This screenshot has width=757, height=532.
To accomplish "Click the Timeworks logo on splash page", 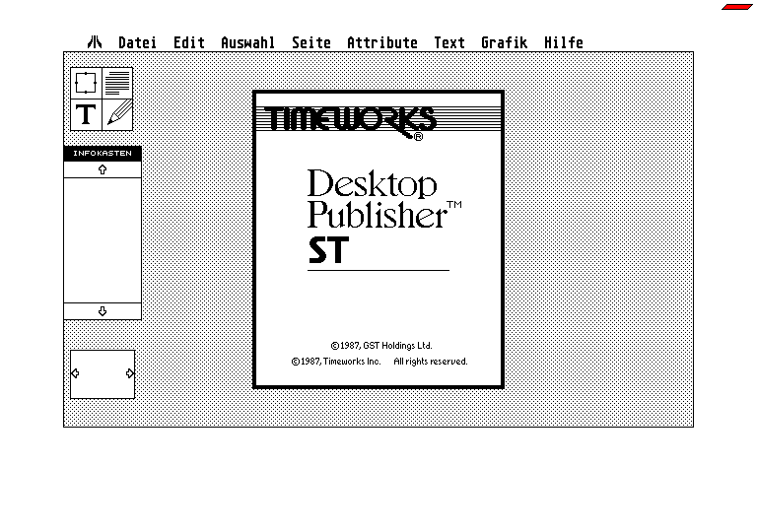I will pos(351,122).
